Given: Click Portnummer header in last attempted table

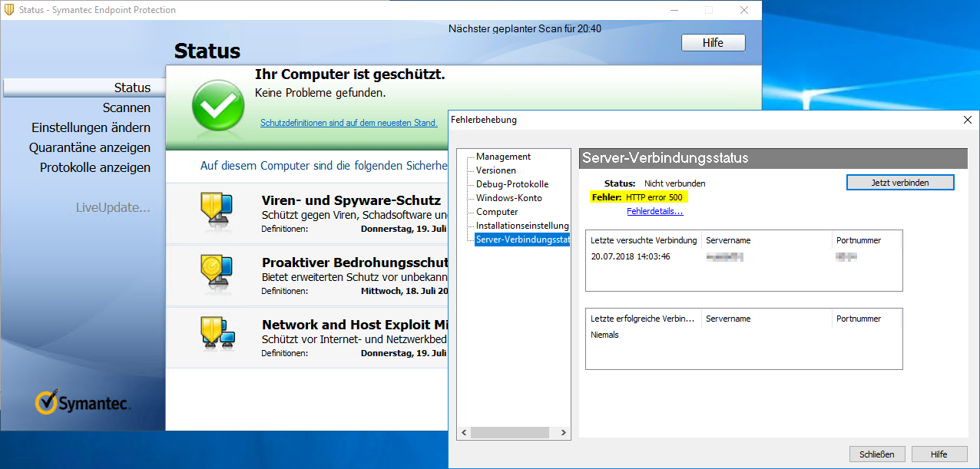Looking at the screenshot, I should 867,240.
